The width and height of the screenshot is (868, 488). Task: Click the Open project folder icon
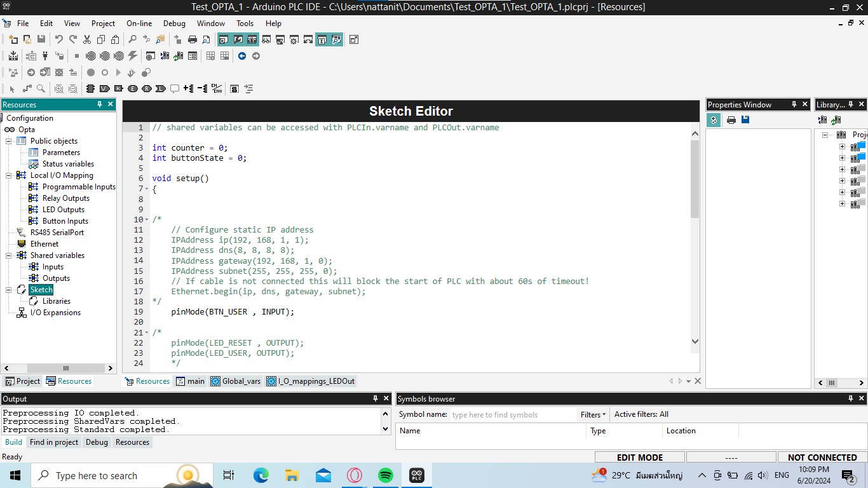27,39
